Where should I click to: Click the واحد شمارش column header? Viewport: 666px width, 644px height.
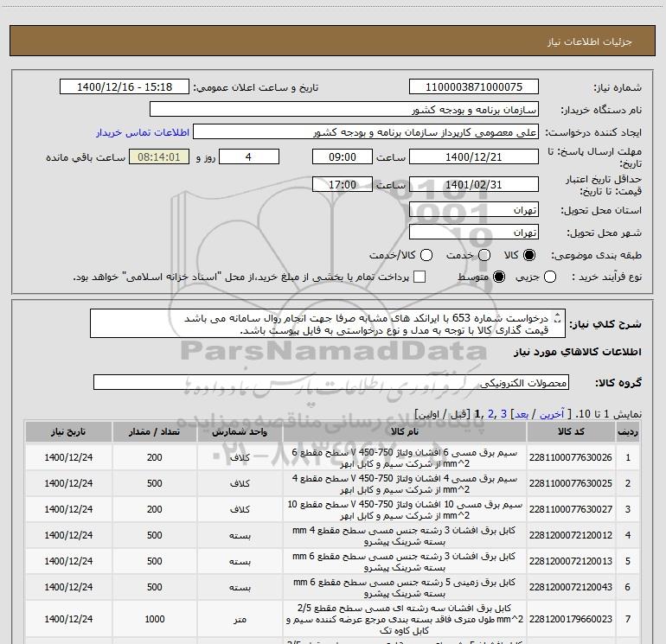(x=240, y=431)
